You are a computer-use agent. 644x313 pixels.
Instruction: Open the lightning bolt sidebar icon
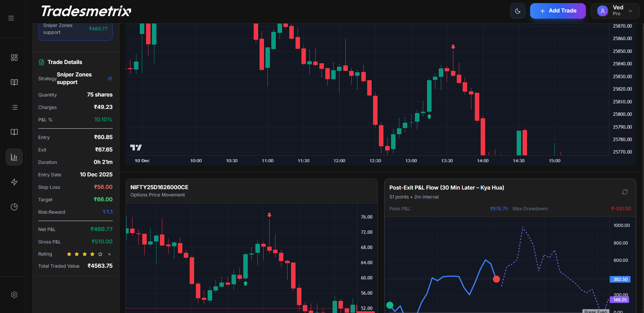point(14,182)
